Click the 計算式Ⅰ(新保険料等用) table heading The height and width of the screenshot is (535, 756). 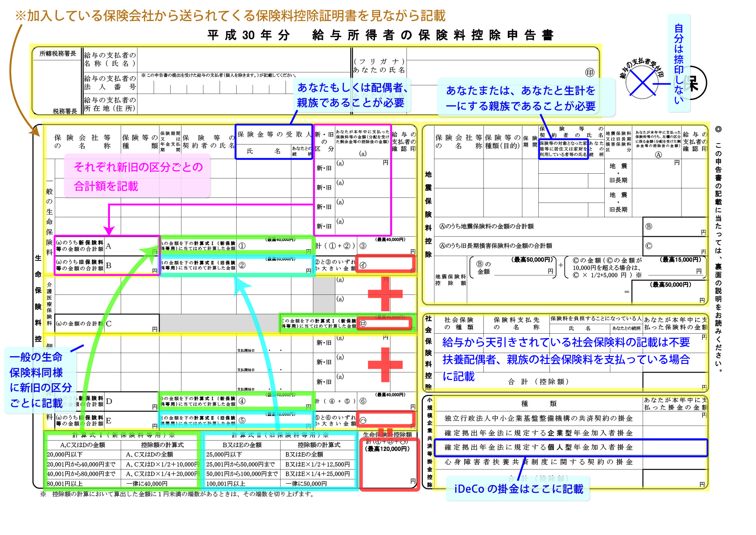pyautogui.click(x=123, y=435)
